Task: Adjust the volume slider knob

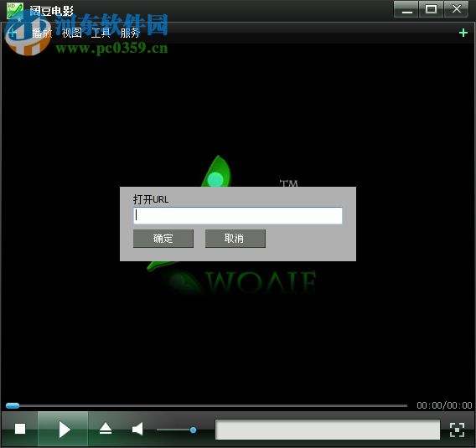Action: tap(193, 430)
